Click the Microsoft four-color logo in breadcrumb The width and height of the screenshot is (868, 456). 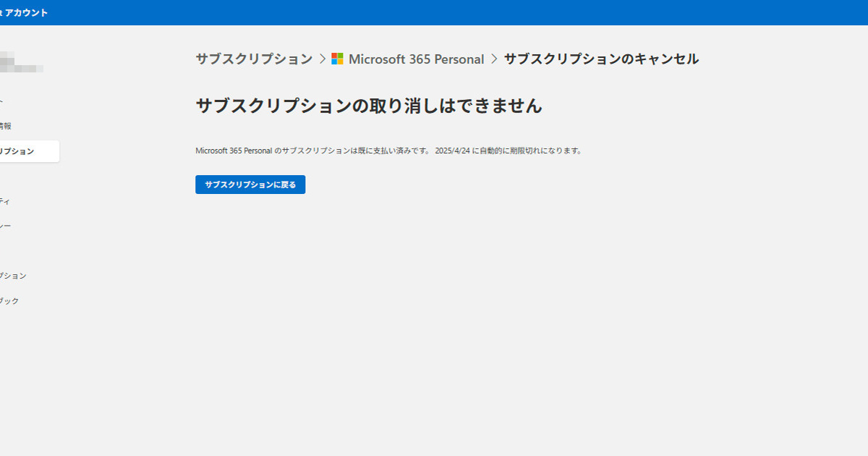pos(338,59)
